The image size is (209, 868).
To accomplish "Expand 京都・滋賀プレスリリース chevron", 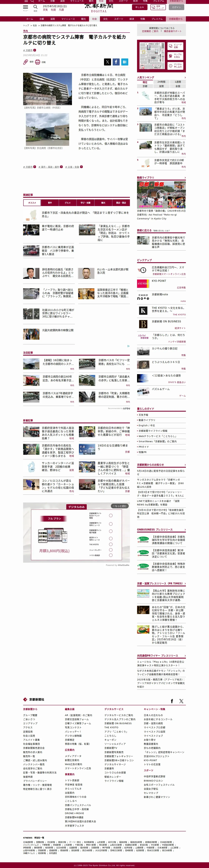I will pos(185,583).
